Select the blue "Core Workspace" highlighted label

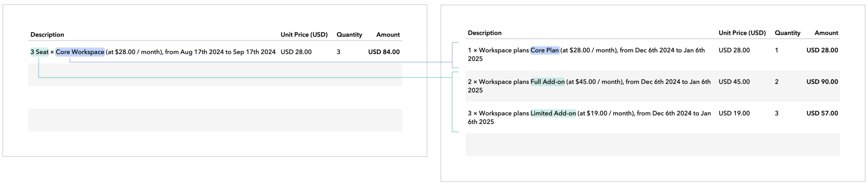(x=80, y=52)
